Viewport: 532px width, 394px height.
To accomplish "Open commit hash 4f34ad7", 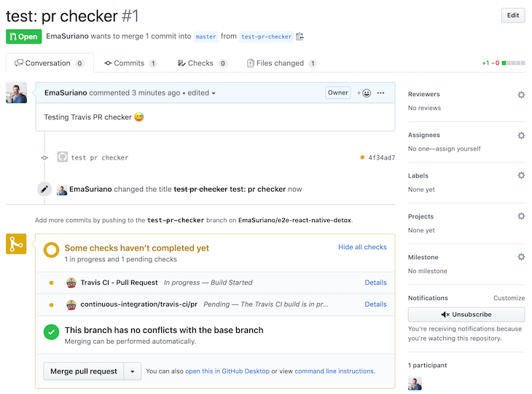I will [x=381, y=157].
